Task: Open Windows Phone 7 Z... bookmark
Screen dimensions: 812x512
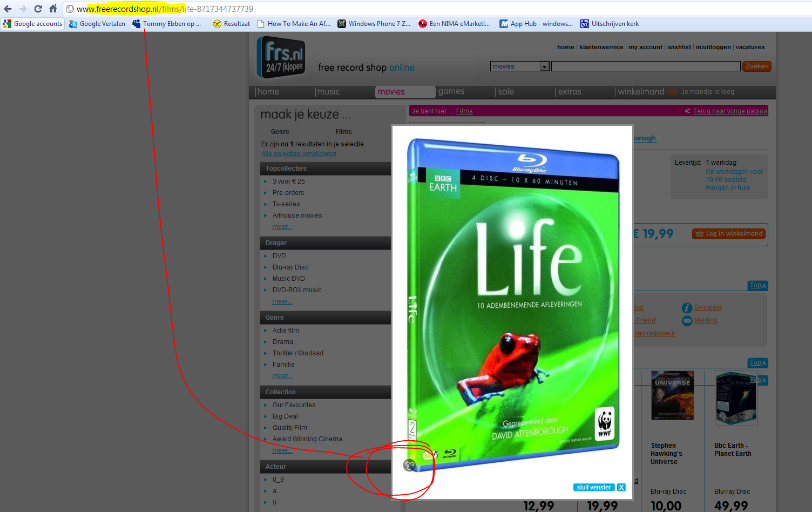Action: click(374, 24)
